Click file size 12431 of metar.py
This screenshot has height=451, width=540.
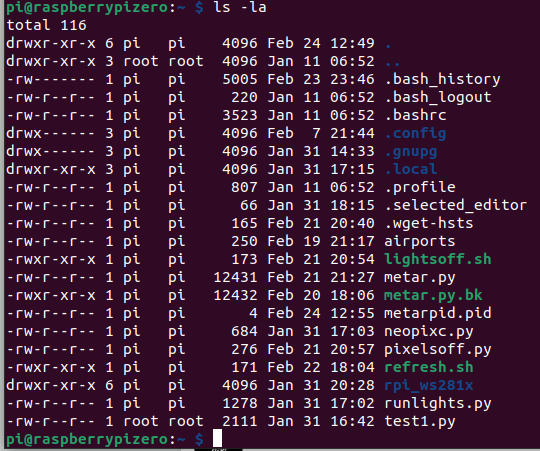tap(235, 277)
